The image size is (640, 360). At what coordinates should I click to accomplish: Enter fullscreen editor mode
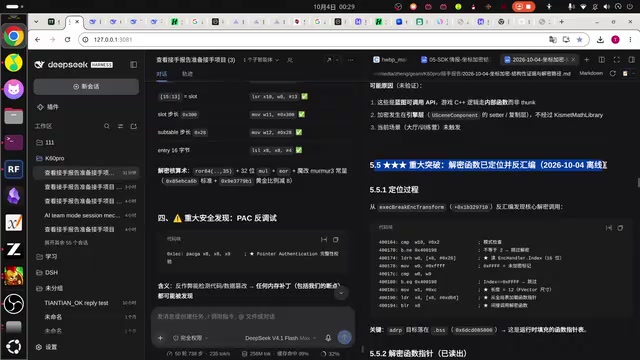(617, 60)
